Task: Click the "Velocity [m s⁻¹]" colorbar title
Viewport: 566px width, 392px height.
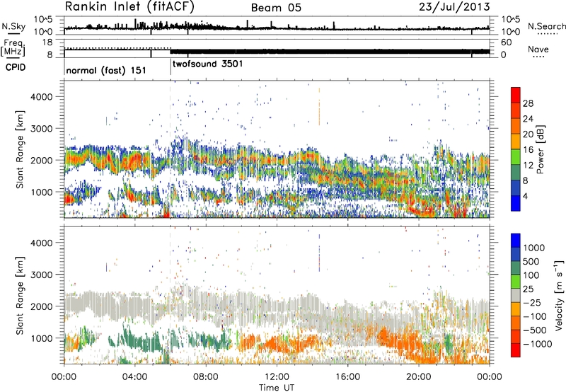Action: 559,295
